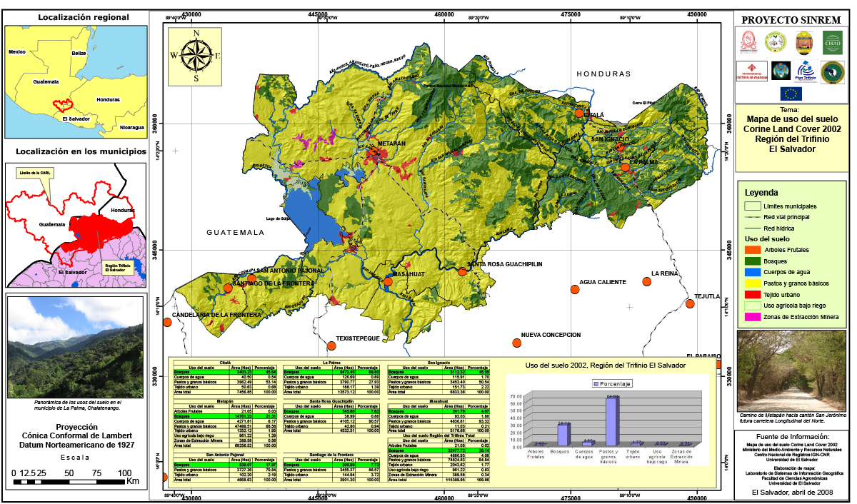
Task: Click the CIRAD logo
Action: pyautogui.click(x=832, y=44)
